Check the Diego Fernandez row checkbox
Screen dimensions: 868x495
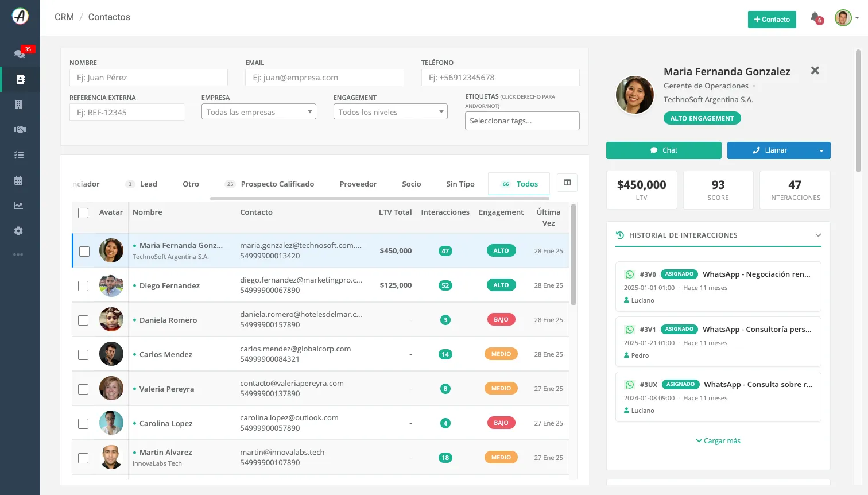click(x=83, y=286)
